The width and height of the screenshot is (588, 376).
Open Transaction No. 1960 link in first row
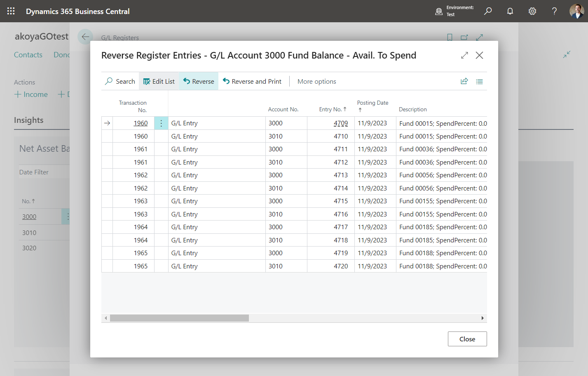point(141,123)
